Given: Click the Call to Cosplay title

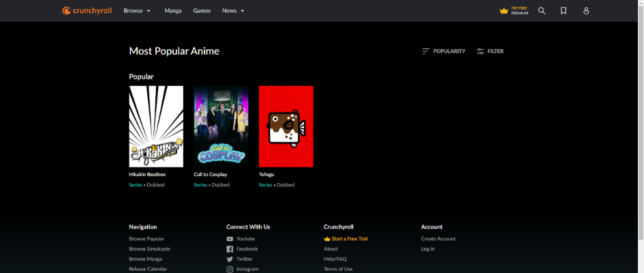Looking at the screenshot, I should pos(211,174).
